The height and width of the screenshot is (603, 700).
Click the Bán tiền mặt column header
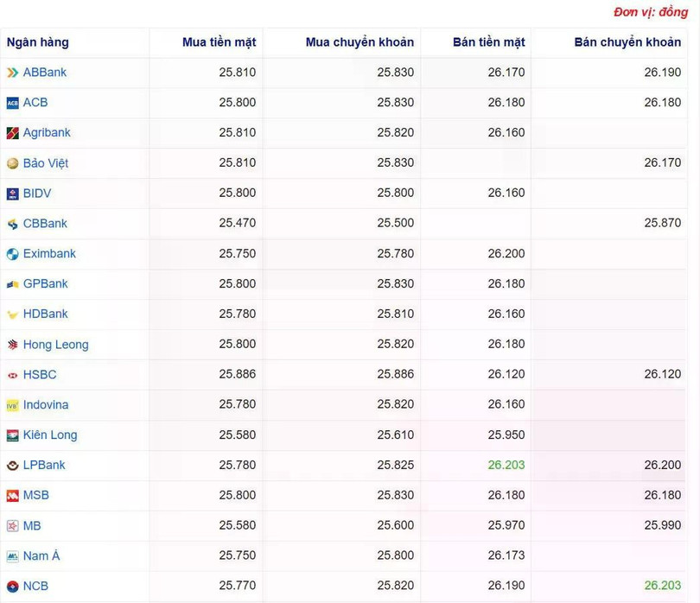489,42
